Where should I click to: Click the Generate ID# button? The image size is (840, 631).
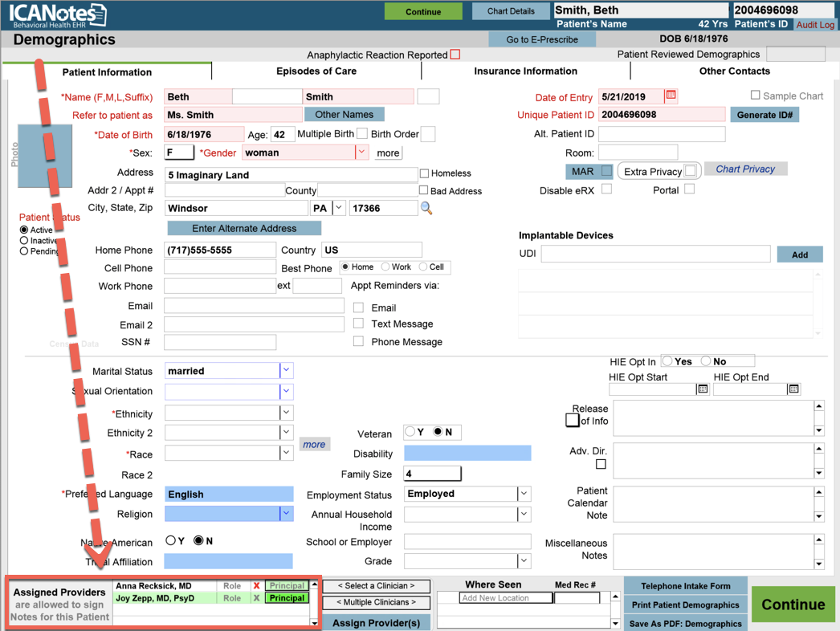tap(764, 115)
